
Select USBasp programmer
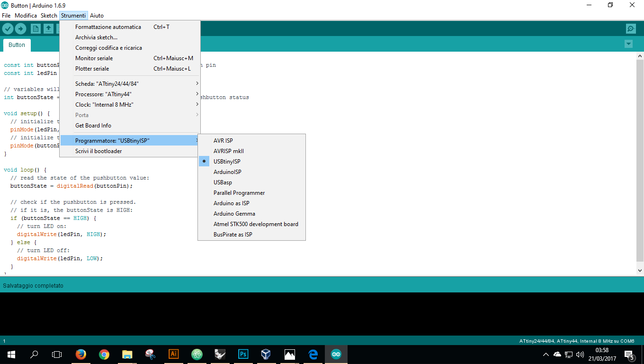(251, 182)
